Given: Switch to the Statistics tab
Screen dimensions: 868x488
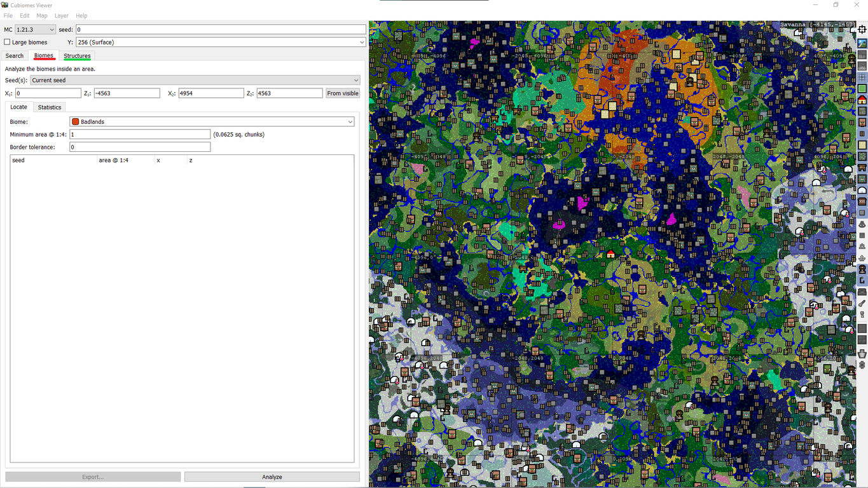Looking at the screenshot, I should [x=50, y=107].
